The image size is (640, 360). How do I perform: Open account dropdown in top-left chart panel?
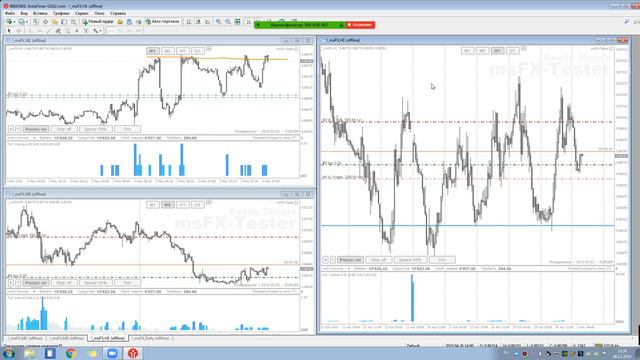[x=34, y=138]
